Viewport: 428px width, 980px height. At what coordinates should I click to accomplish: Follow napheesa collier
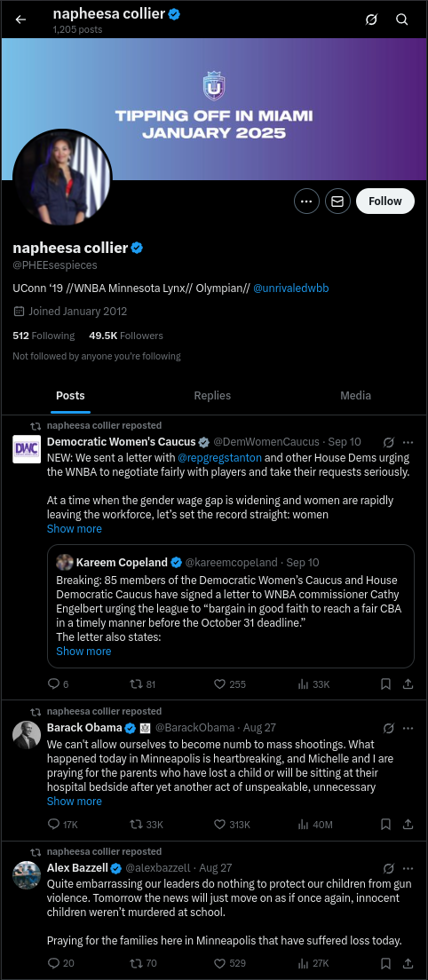pyautogui.click(x=384, y=202)
